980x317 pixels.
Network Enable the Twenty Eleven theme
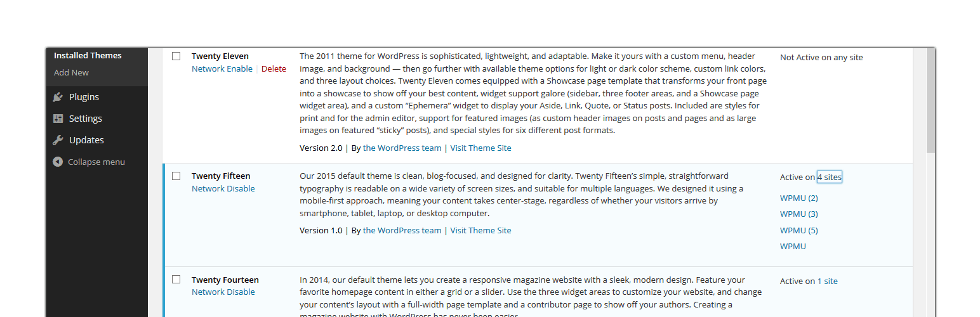coord(222,68)
